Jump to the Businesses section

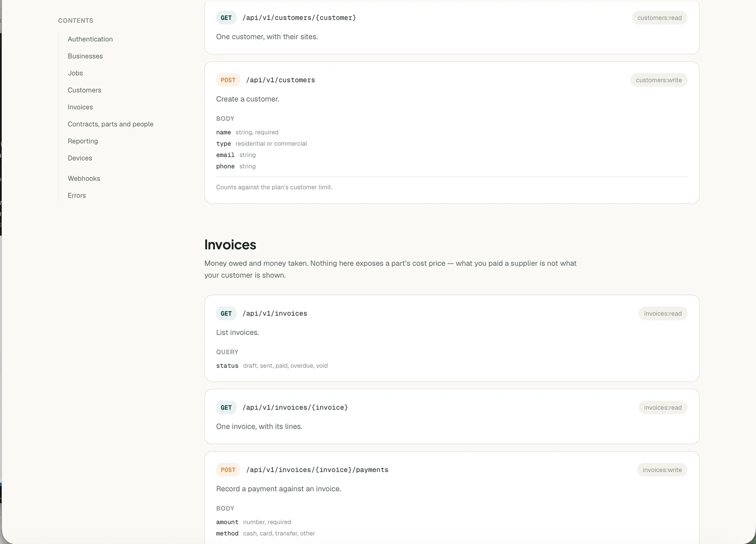pos(85,56)
